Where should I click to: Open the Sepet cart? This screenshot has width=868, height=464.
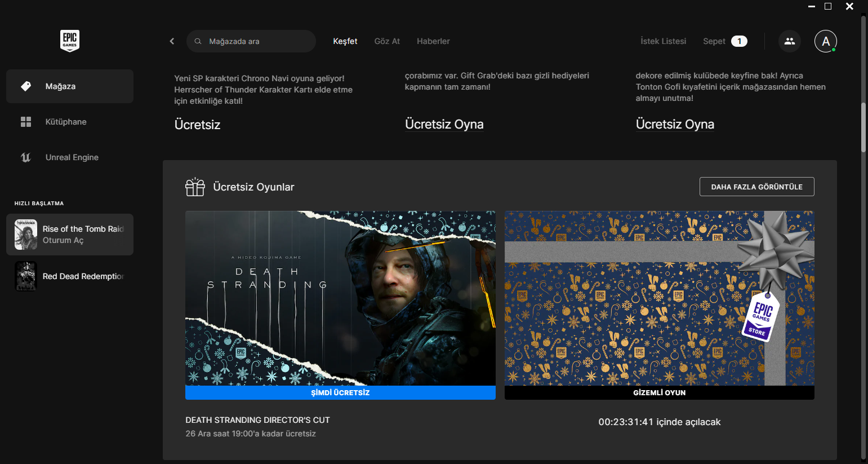[714, 41]
